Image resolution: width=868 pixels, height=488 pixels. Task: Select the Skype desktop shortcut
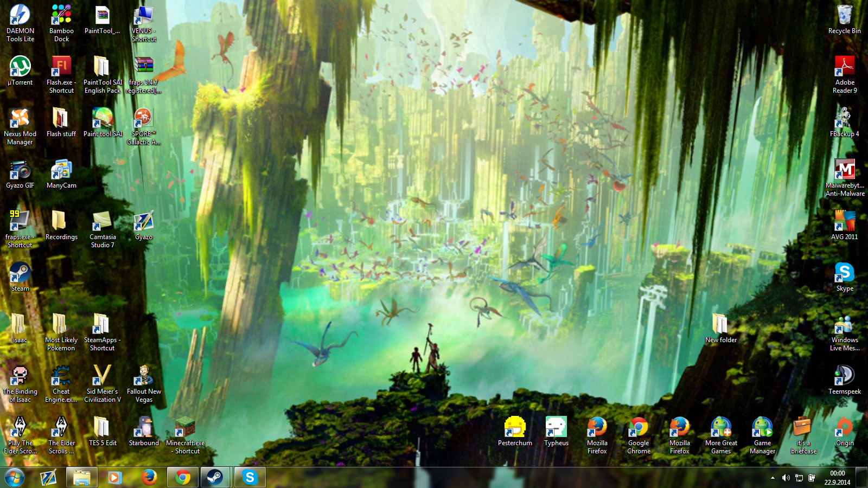tap(845, 277)
